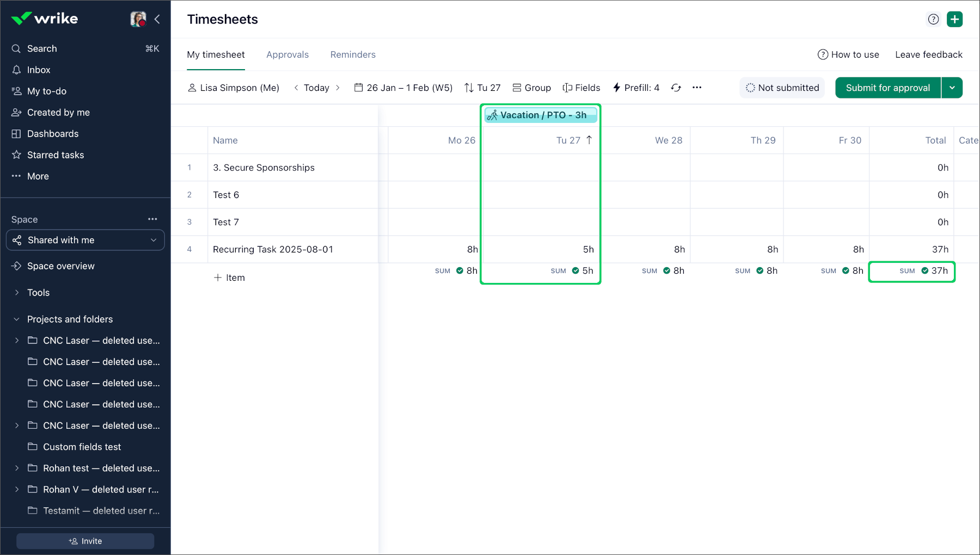Click the user profile avatar
The width and height of the screenshot is (980, 555).
[x=138, y=19]
